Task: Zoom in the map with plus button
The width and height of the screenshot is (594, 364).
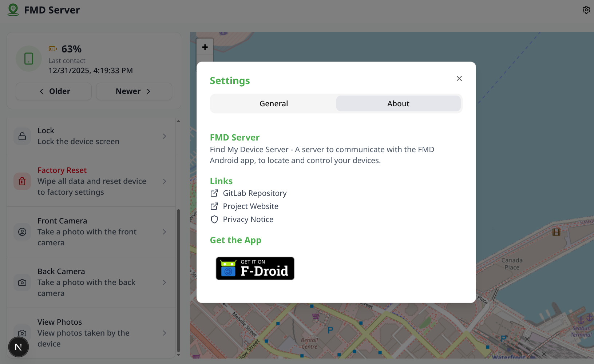Action: point(205,47)
